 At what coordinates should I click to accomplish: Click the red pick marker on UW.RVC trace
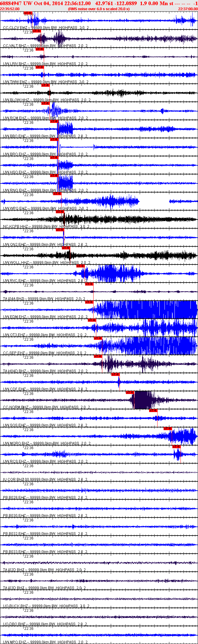tap(80, 266)
